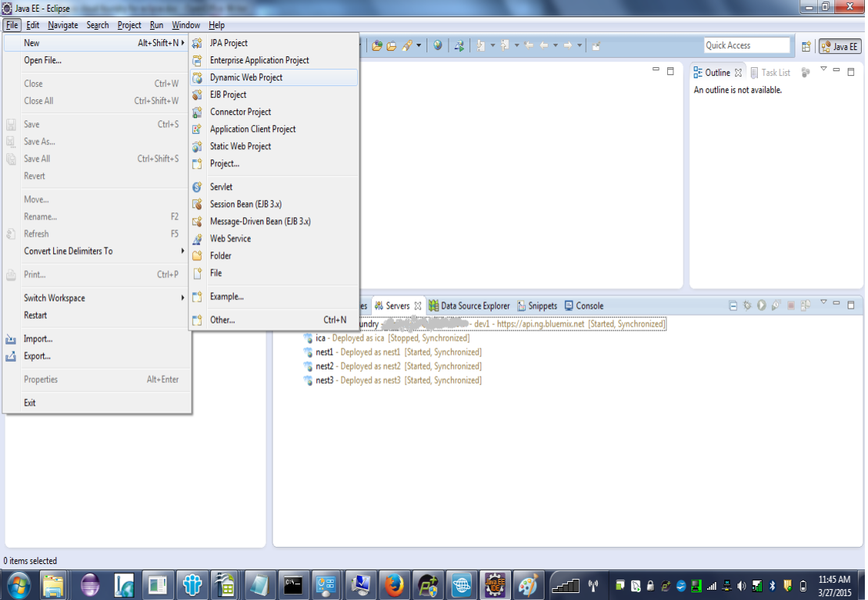Click the debug server icon in Servers view
Viewport: 868px width, 600px height.
coord(747,305)
